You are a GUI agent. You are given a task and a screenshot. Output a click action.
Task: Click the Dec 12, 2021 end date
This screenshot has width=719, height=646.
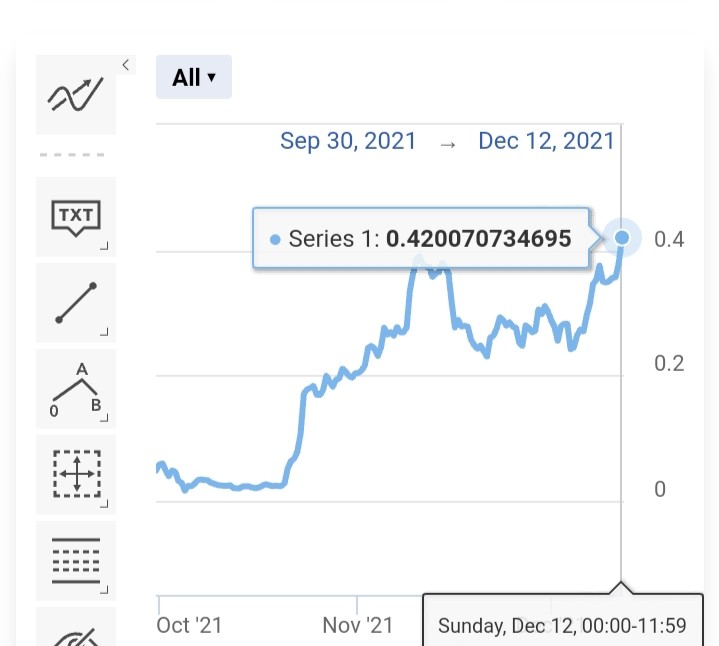pos(546,141)
